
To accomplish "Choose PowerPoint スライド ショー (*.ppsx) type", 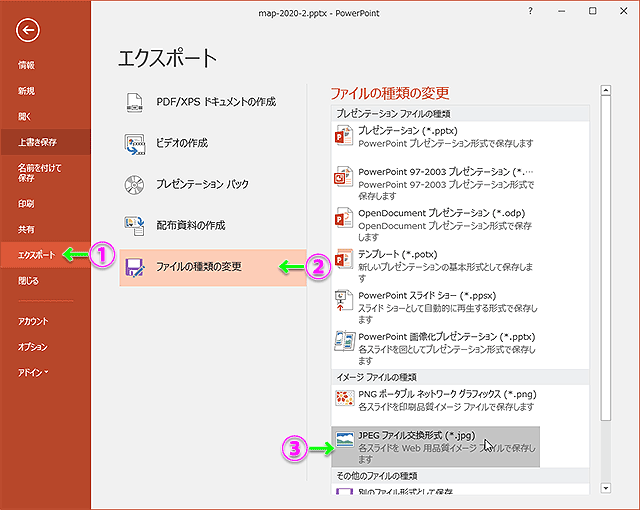I will point(436,307).
